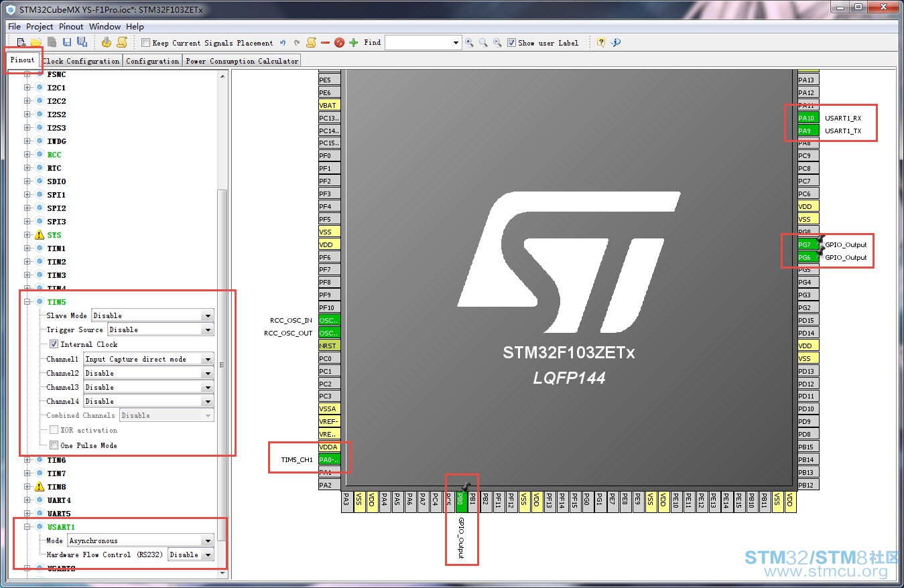The height and width of the screenshot is (588, 904).
Task: Select the RTC peripheral in the tree
Action: point(54,168)
